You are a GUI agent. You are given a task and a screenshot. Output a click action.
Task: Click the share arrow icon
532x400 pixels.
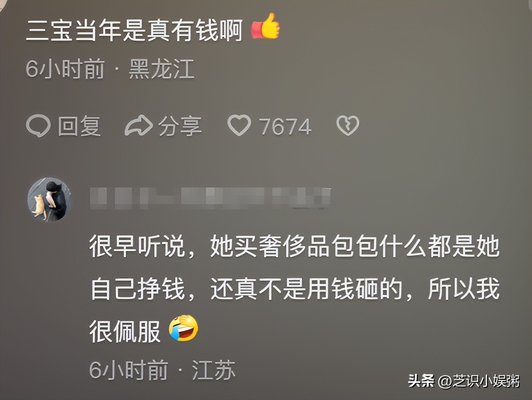tap(138, 125)
